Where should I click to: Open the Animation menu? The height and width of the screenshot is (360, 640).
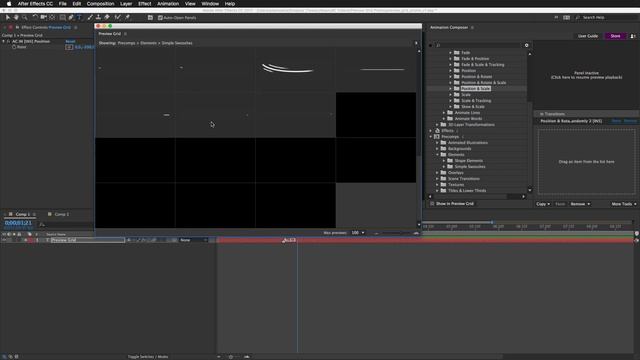[168, 4]
